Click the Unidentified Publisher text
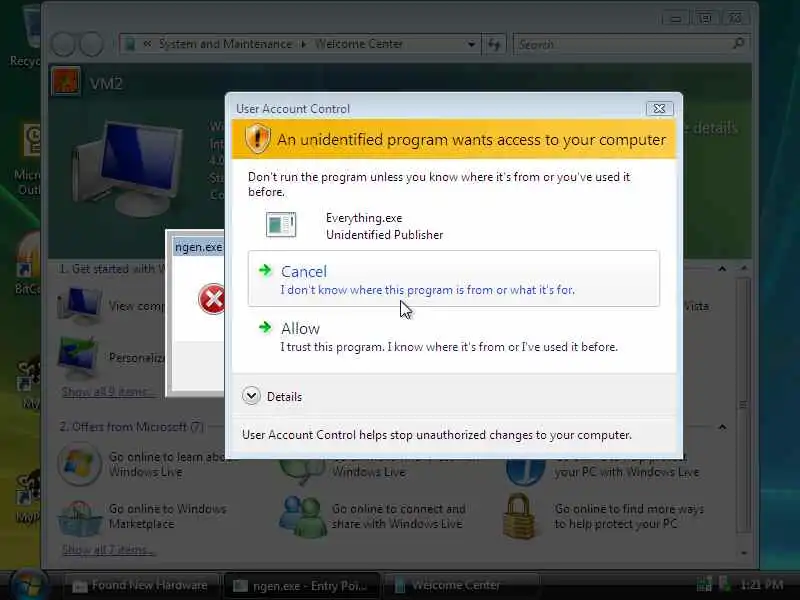 click(384, 235)
